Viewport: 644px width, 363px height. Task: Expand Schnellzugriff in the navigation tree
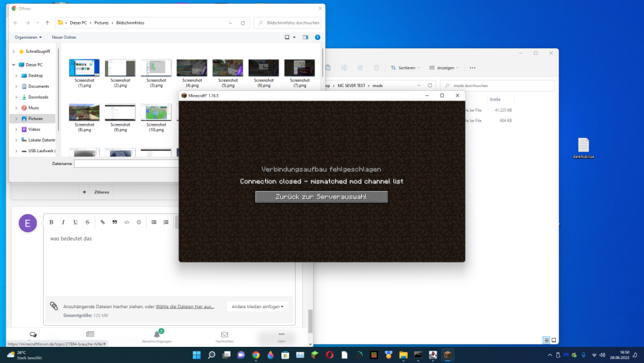pyautogui.click(x=14, y=52)
